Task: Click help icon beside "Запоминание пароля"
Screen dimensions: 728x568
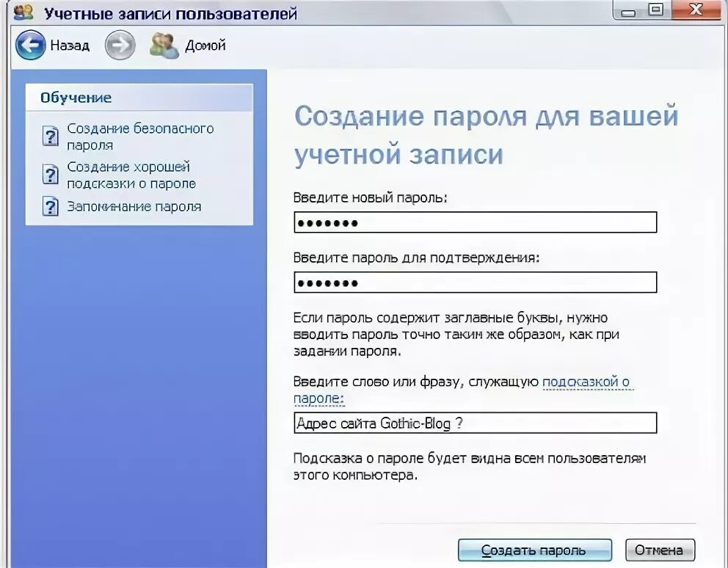Action: [x=50, y=206]
